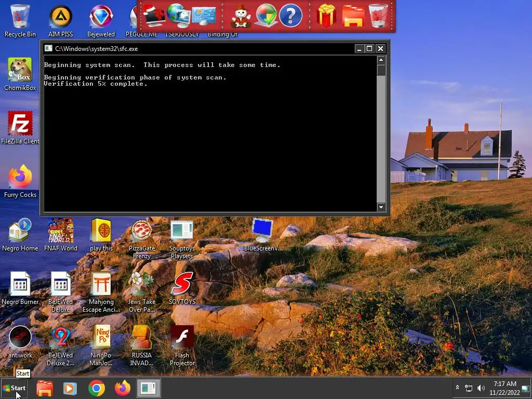Screen dimensions: 532x399
Task: Click the sfc.exe console scroll down arrow
Action: 381,207
